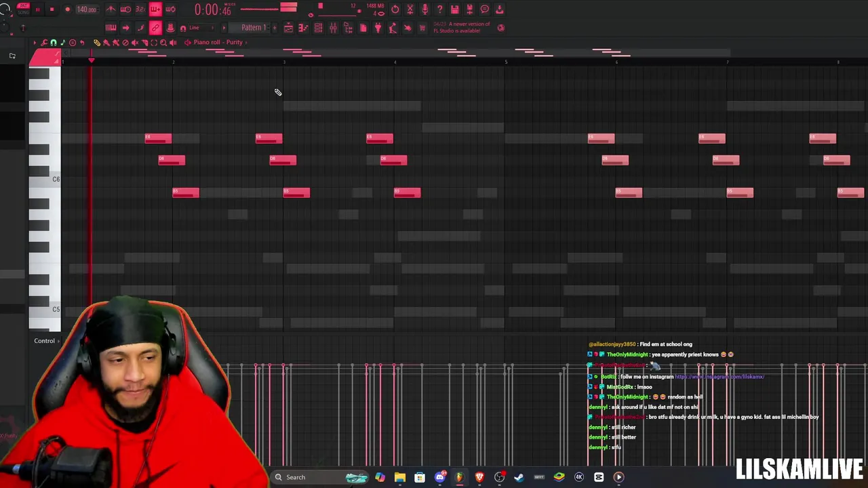Open the Browser panel icon
This screenshot has width=868, height=488.
click(x=348, y=28)
